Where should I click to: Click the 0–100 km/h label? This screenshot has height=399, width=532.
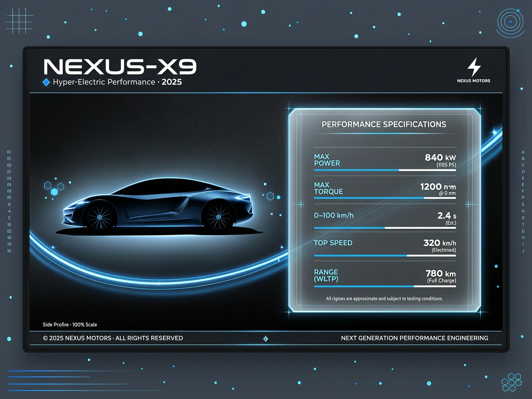[334, 215]
